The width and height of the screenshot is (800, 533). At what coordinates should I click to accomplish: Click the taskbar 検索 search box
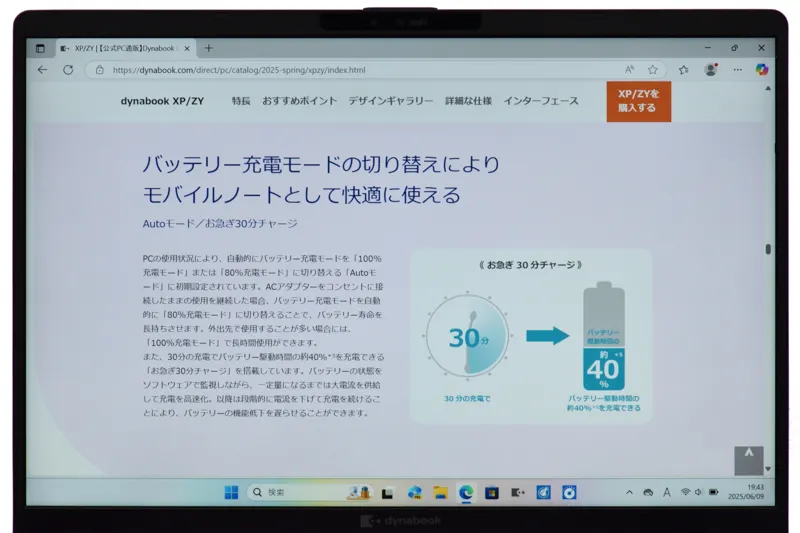310,492
